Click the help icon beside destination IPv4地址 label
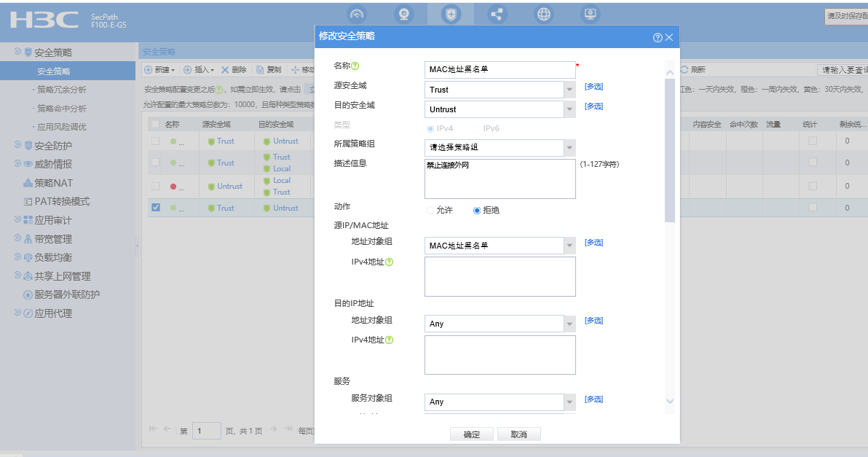This screenshot has width=868, height=457. tap(389, 340)
